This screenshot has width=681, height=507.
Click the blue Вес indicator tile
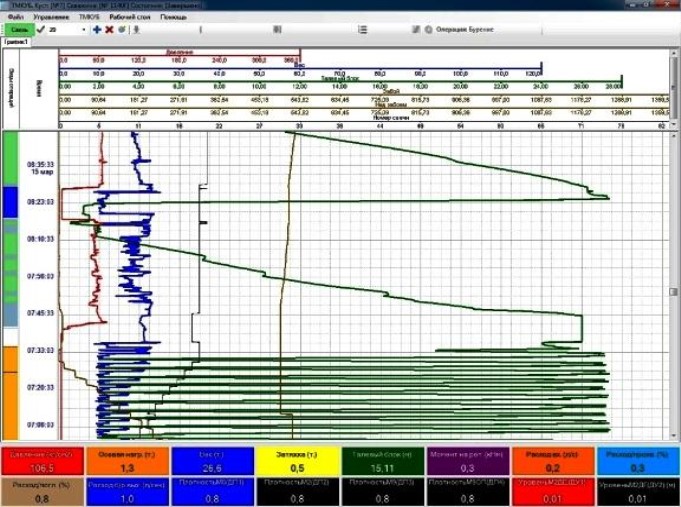click(212, 460)
